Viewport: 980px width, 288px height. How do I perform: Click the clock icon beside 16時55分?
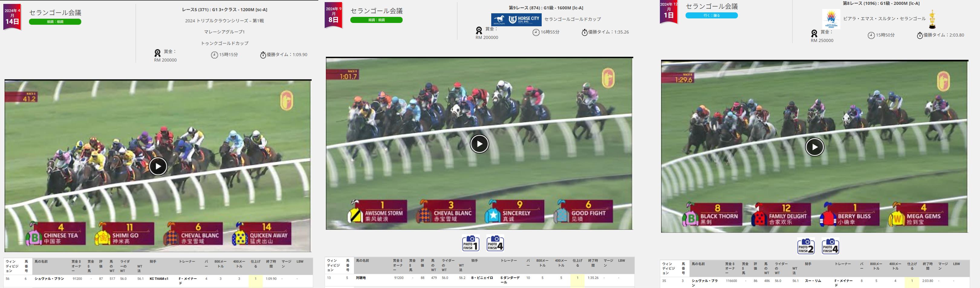click(536, 33)
